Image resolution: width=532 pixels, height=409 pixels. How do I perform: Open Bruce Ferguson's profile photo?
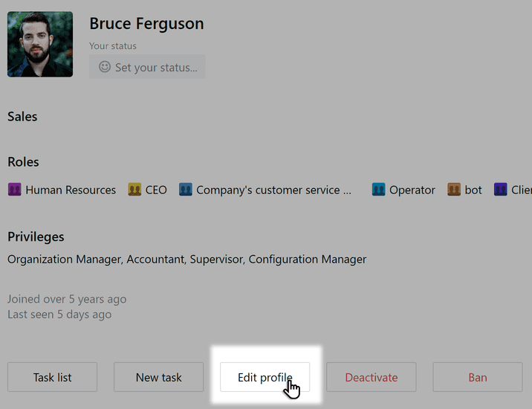(40, 44)
